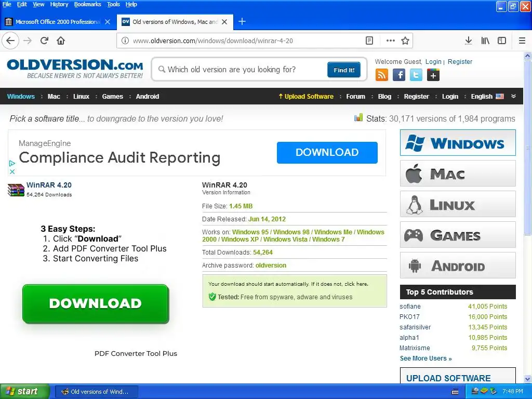This screenshot has height=399, width=532.
Task: Reload the current page
Action: 45,41
